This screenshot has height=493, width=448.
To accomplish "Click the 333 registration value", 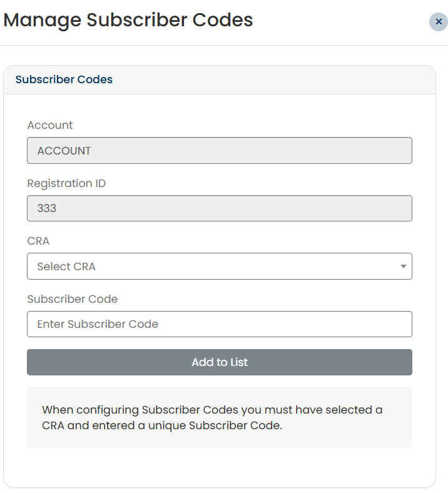I will click(47, 208).
